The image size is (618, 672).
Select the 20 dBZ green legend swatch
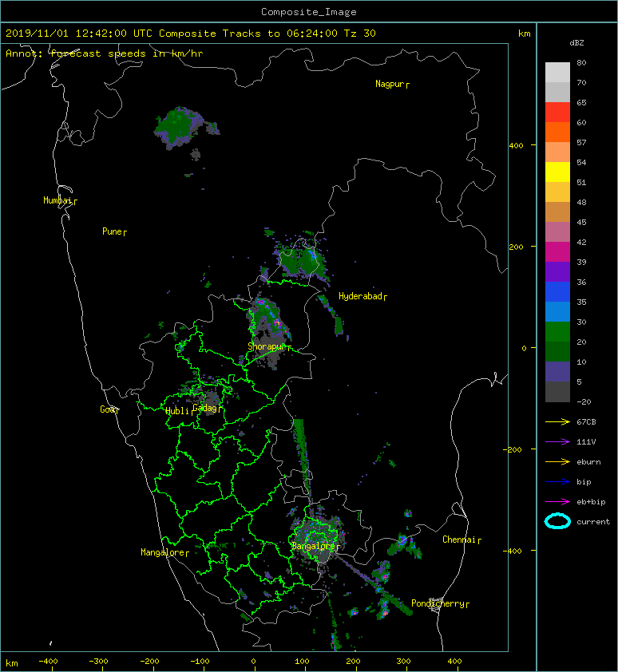[557, 352]
